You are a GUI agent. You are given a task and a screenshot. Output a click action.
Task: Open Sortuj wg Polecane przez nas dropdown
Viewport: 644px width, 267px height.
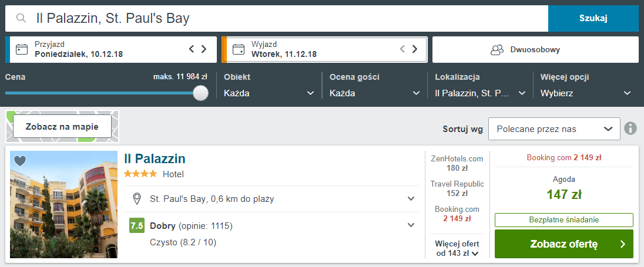(554, 129)
